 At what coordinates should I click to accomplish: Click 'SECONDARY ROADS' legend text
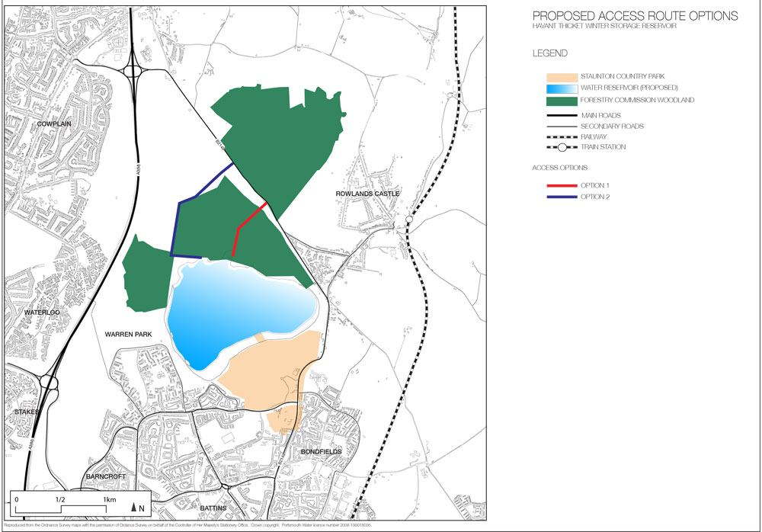[x=613, y=126]
